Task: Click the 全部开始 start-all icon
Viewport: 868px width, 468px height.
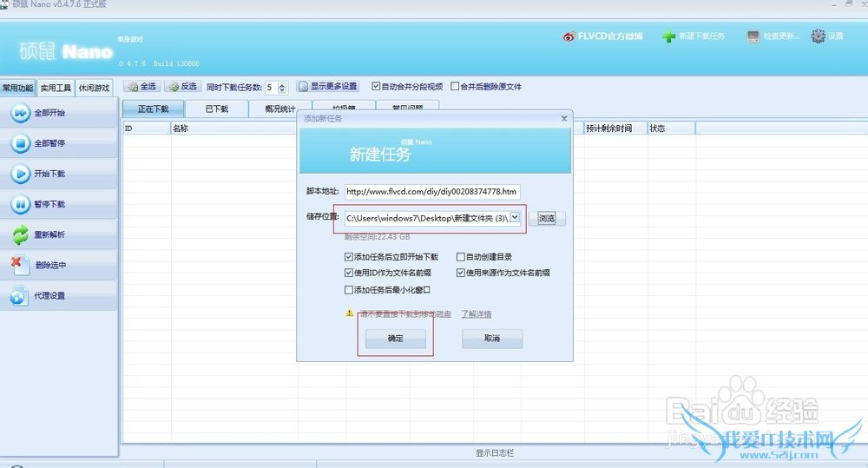Action: coord(21,113)
